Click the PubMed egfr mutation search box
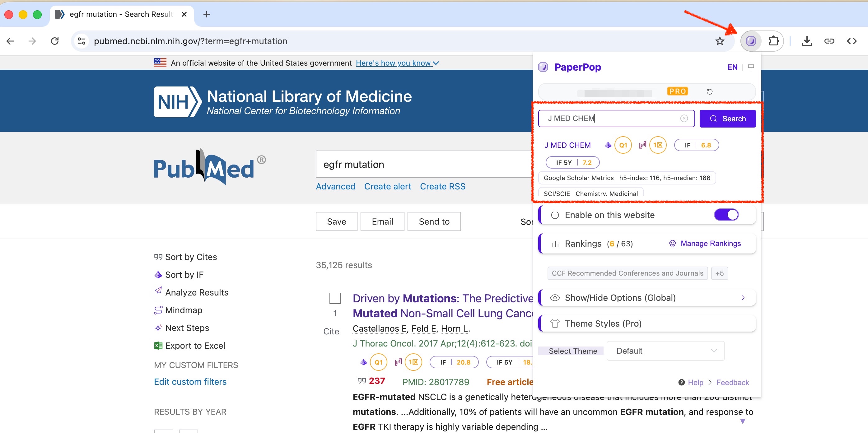The width and height of the screenshot is (868, 433). click(x=421, y=165)
